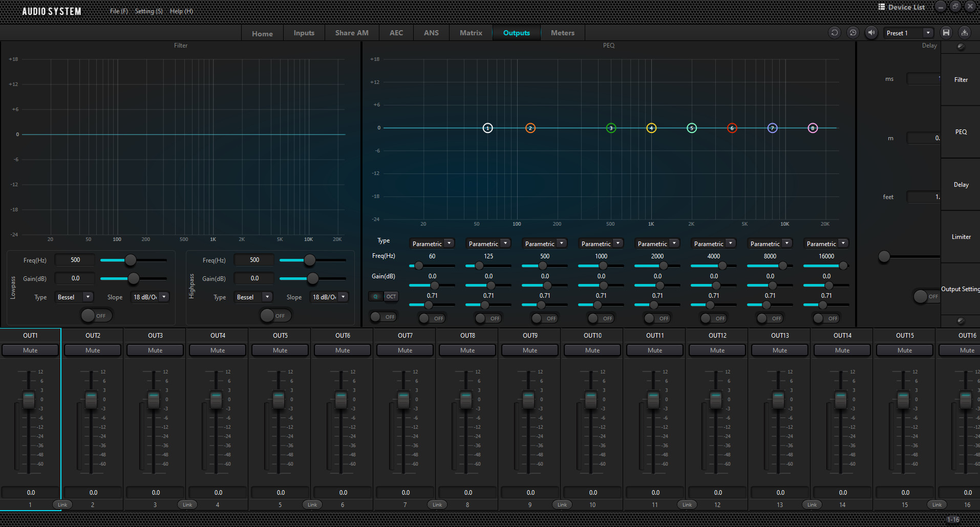The height and width of the screenshot is (527, 980).
Task: Click the floppy disk save preset icon
Action: [946, 33]
